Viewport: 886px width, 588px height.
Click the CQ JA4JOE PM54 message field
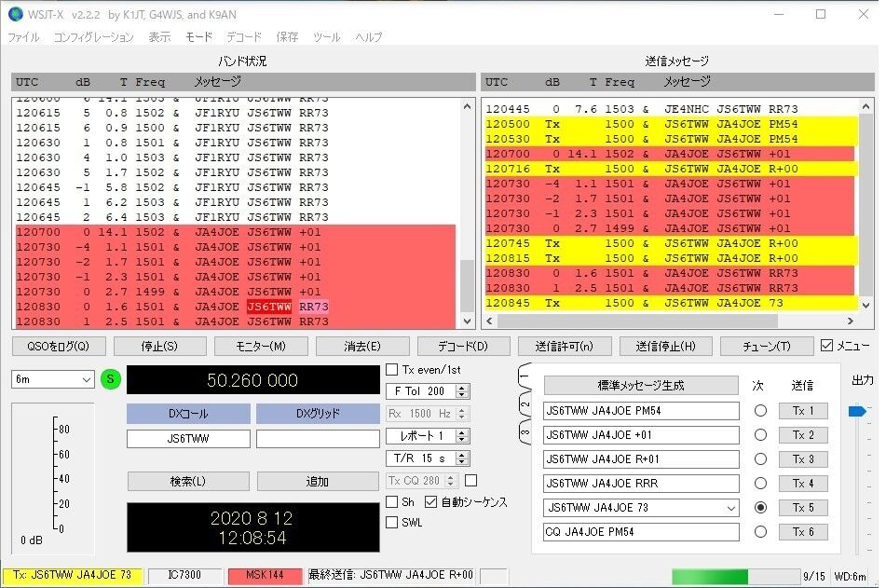click(641, 532)
